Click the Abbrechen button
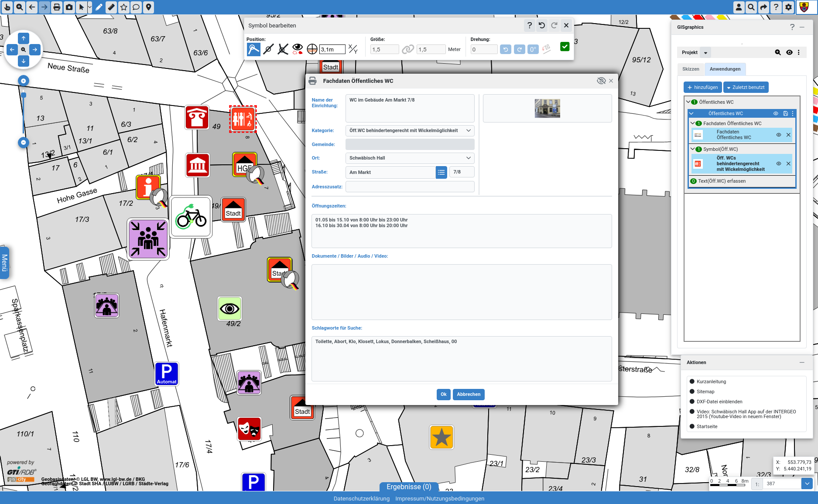The height and width of the screenshot is (504, 818). click(468, 394)
